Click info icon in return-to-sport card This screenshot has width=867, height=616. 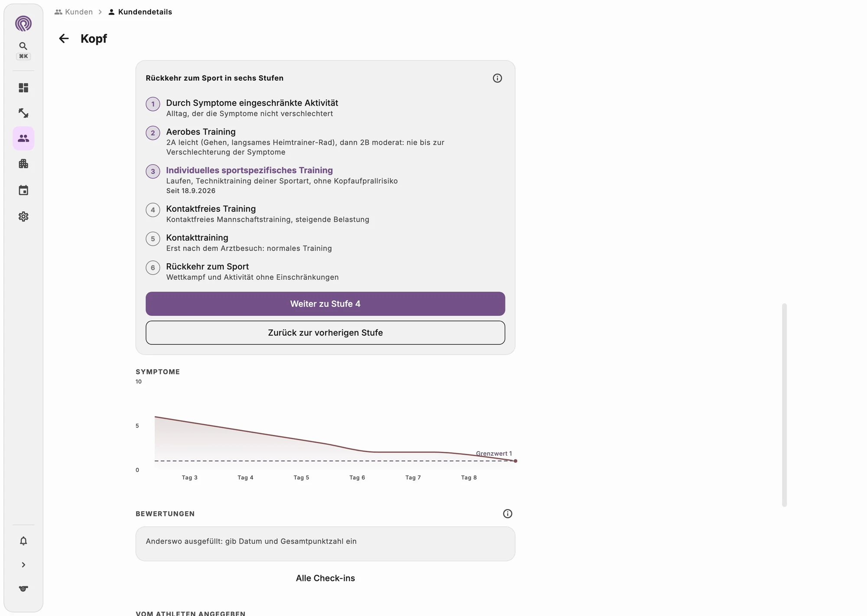pos(497,78)
